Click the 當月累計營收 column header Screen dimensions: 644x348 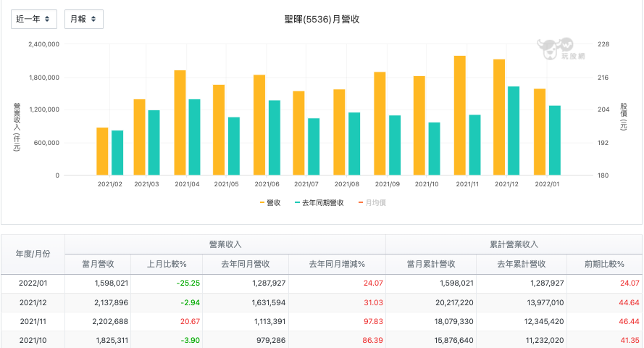click(431, 264)
